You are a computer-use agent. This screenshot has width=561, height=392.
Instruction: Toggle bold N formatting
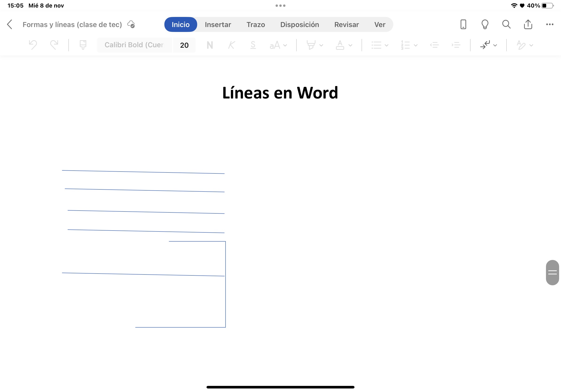tap(210, 45)
